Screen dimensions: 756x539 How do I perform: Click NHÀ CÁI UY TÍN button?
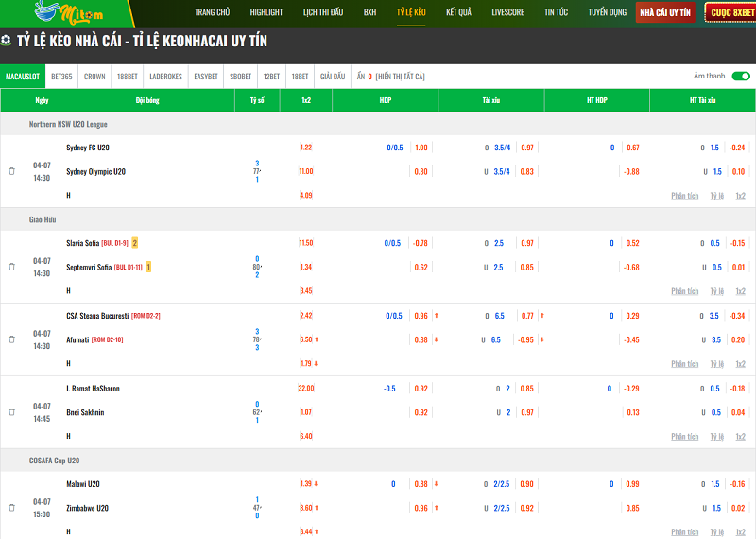click(x=665, y=12)
